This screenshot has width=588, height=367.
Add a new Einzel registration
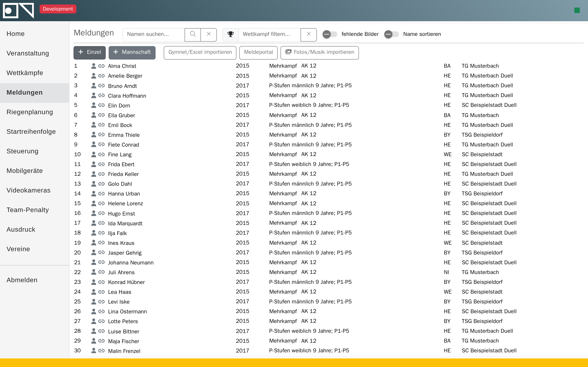pos(89,52)
